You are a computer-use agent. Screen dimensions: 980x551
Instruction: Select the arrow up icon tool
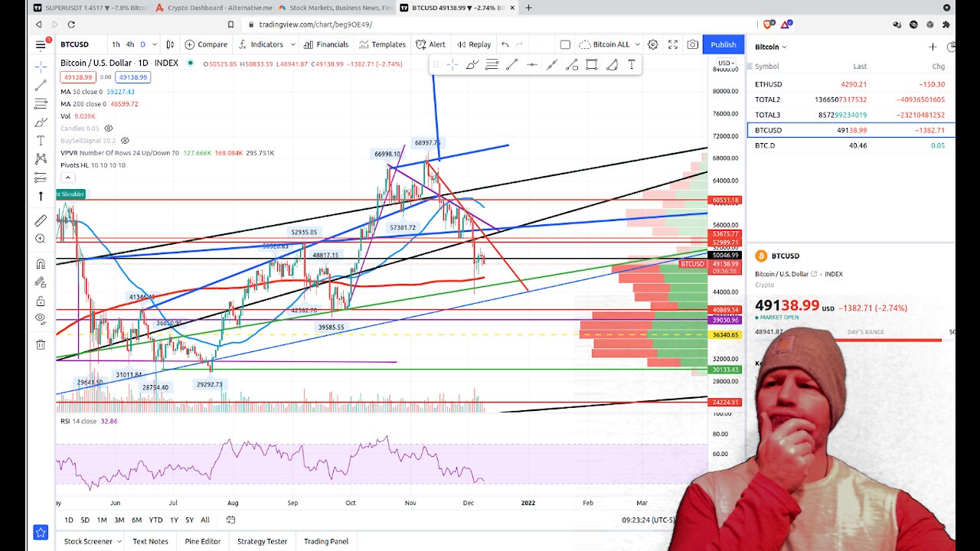(x=41, y=196)
